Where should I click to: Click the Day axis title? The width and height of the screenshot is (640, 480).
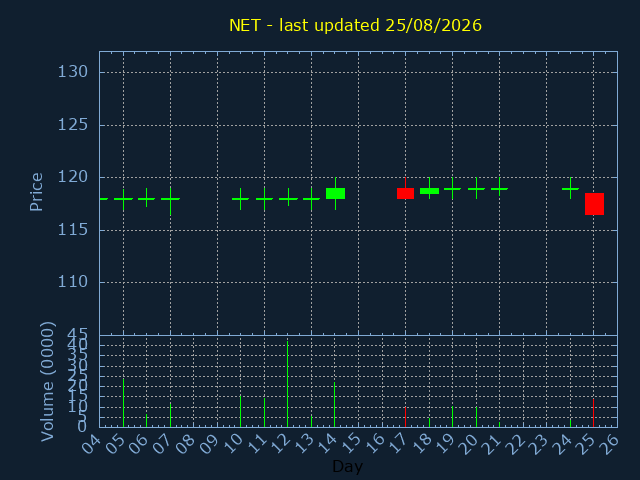pyautogui.click(x=347, y=466)
